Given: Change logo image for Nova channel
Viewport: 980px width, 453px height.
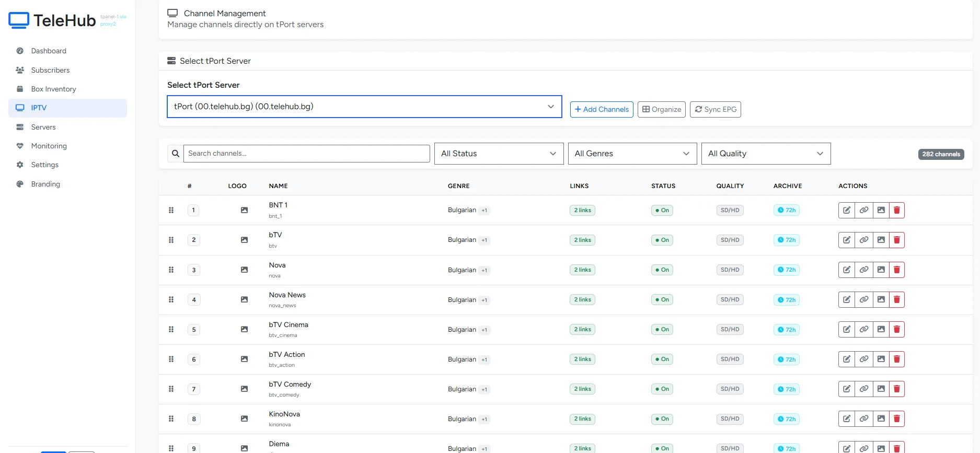Looking at the screenshot, I should (881, 270).
